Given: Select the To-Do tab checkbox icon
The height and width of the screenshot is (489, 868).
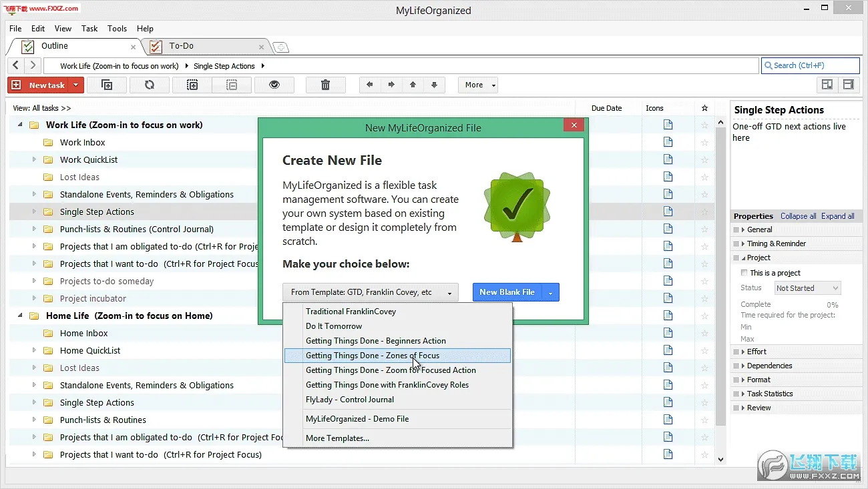Looking at the screenshot, I should pyautogui.click(x=155, y=47).
